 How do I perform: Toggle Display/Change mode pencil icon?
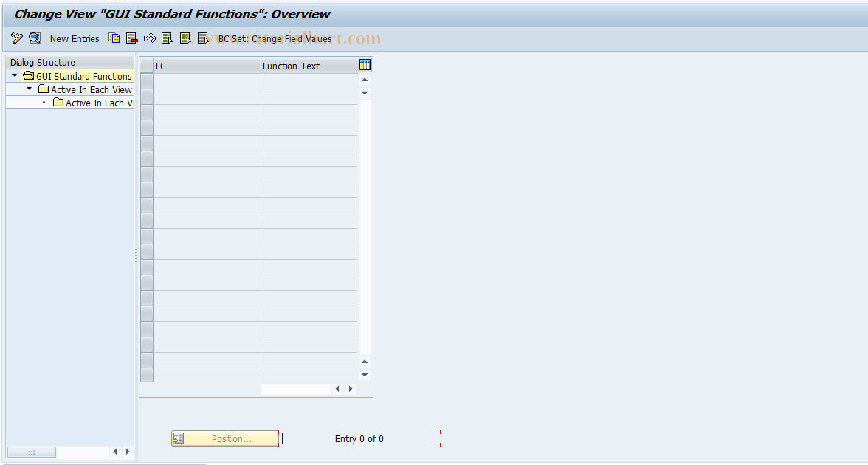pos(17,38)
